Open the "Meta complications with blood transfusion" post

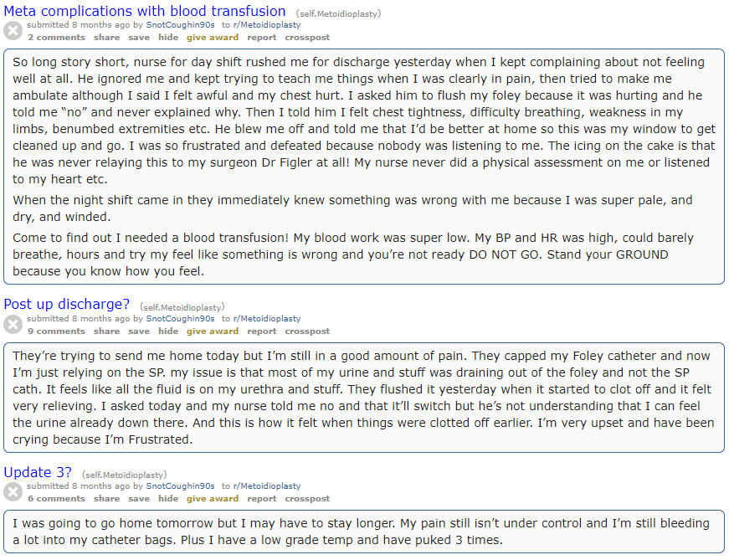tap(145, 12)
